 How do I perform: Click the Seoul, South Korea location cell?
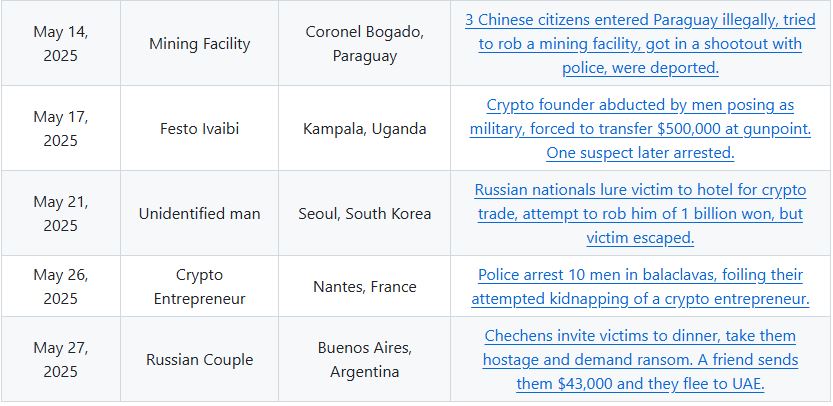pos(365,214)
